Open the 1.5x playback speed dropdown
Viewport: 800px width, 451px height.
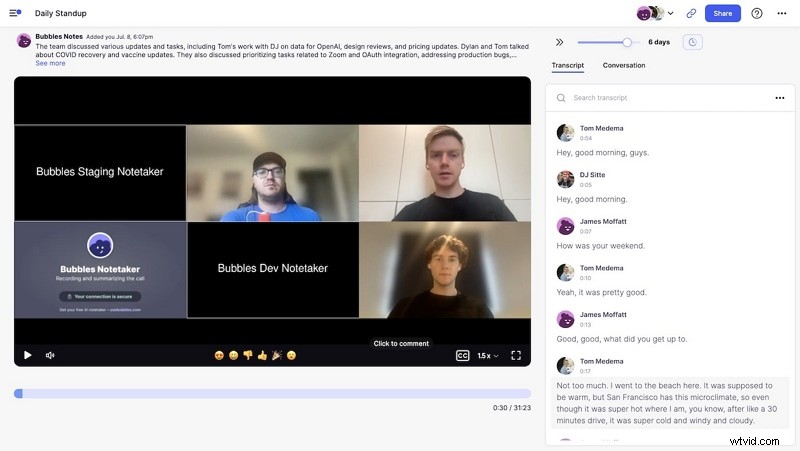coord(487,355)
